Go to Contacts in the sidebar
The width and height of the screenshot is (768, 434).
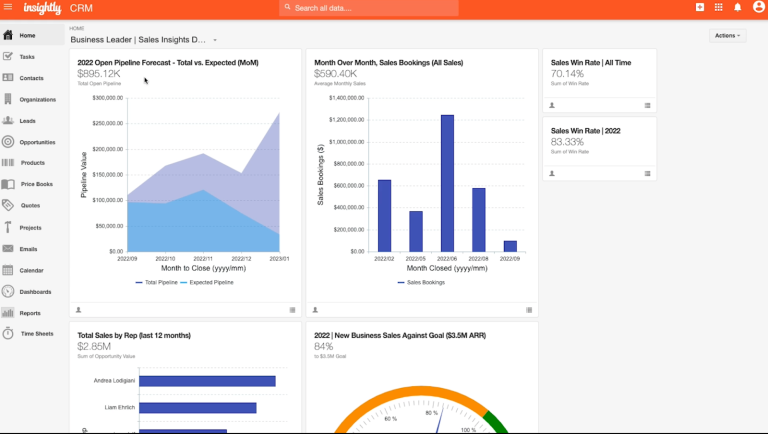[x=31, y=77]
